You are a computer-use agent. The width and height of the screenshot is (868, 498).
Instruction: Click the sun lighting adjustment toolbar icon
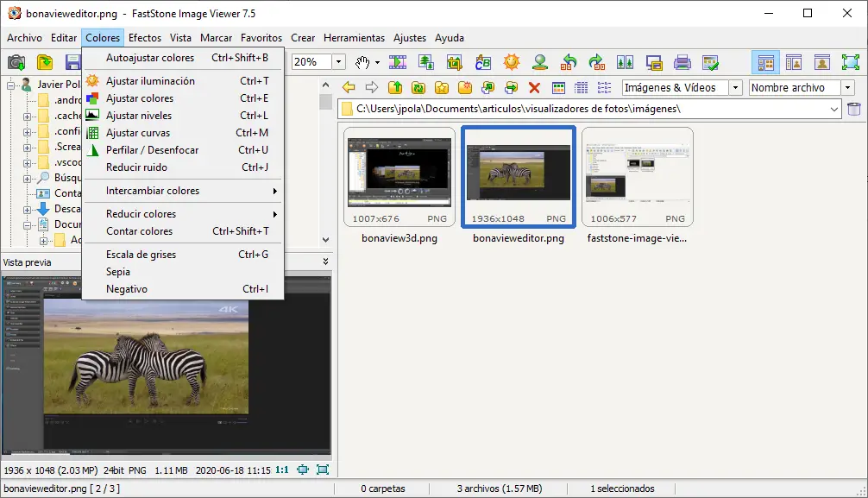[512, 62]
